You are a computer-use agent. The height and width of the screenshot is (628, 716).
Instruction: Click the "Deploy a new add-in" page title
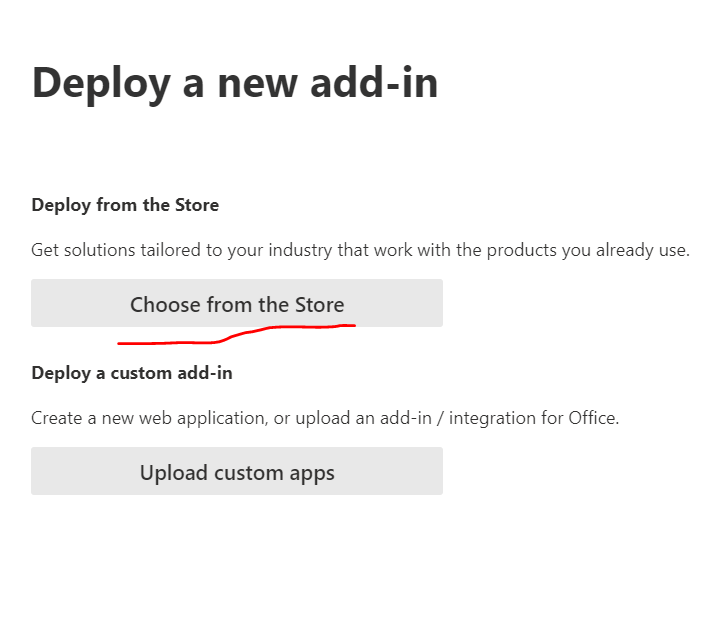(235, 83)
